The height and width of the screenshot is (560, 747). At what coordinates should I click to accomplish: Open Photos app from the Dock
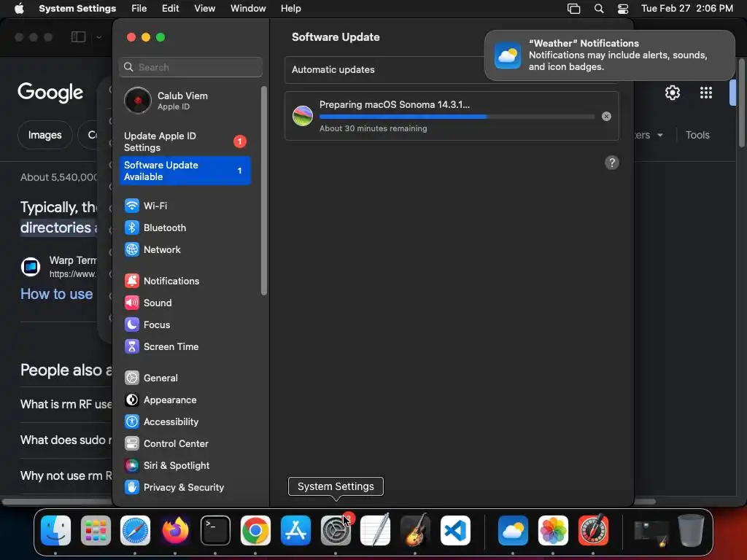[x=553, y=531]
